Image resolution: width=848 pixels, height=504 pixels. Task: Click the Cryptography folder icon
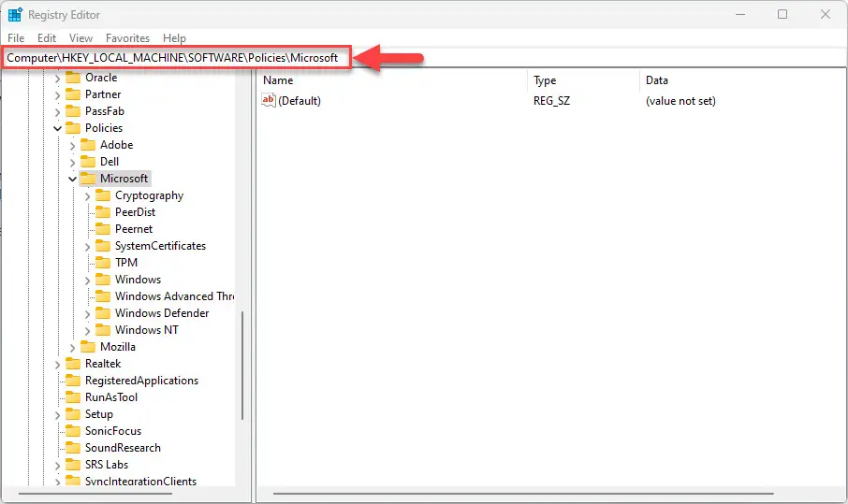pos(103,195)
